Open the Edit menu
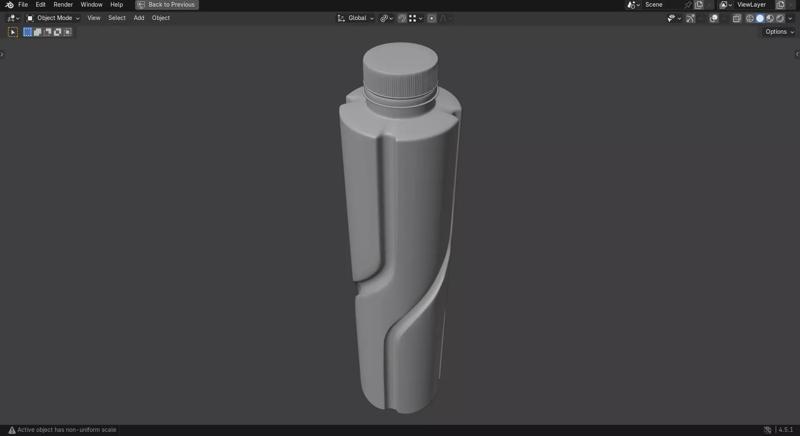800x436 pixels. 40,5
